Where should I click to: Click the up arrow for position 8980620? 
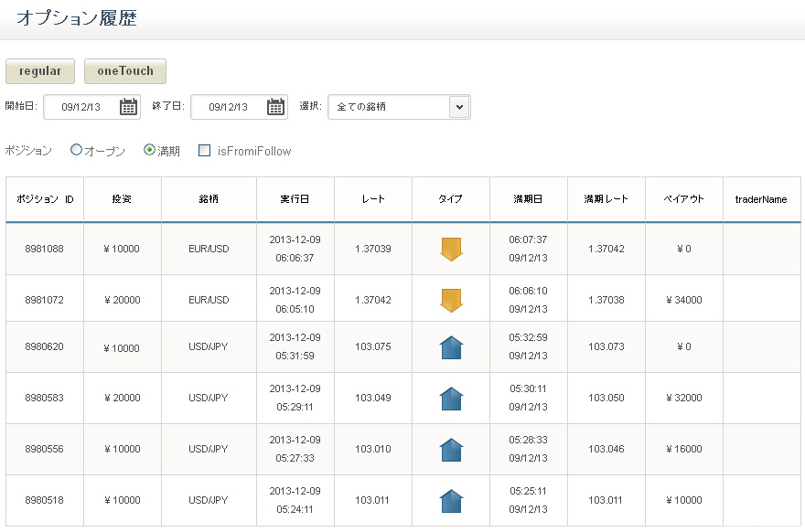tap(451, 347)
